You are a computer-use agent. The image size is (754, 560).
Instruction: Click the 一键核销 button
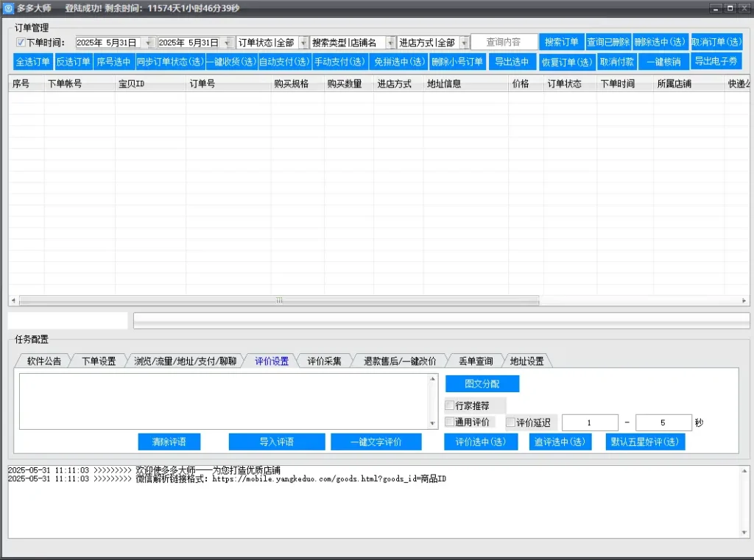[663, 62]
